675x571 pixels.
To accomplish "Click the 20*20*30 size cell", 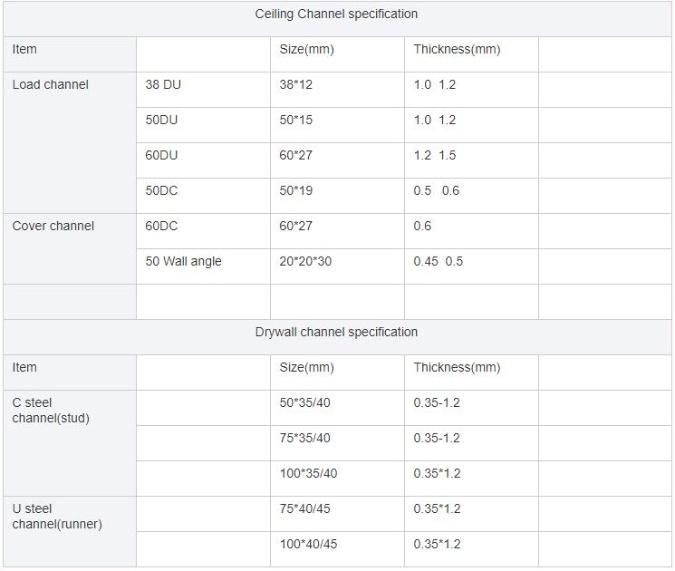I will click(304, 262).
